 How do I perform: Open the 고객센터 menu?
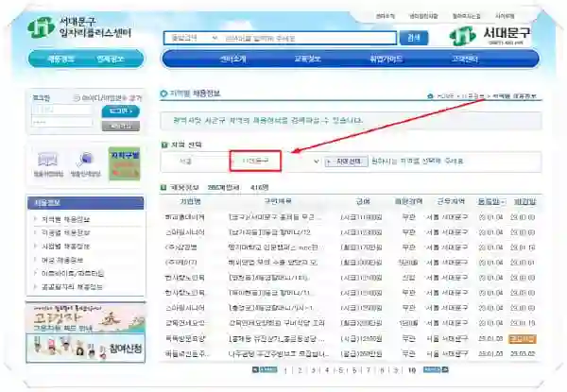tap(465, 59)
